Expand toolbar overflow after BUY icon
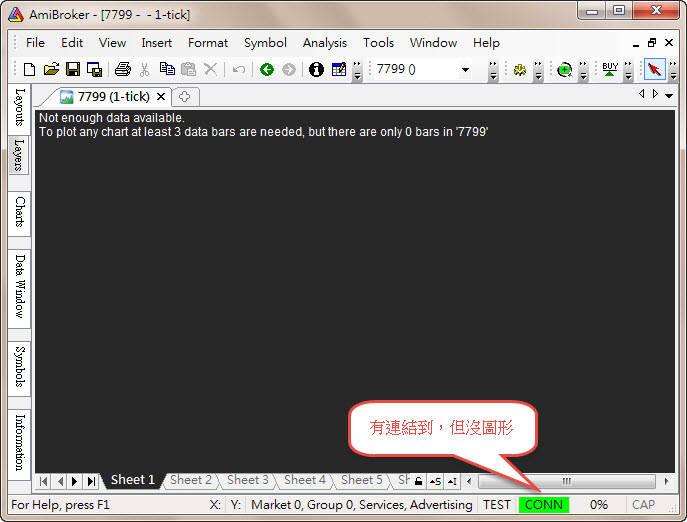687x522 pixels. pyautogui.click(x=628, y=70)
